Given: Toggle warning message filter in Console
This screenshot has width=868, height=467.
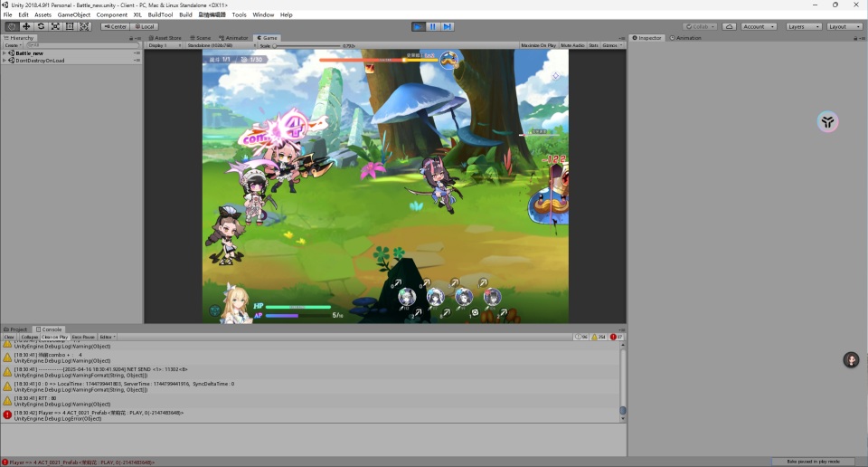Looking at the screenshot, I should coord(599,337).
